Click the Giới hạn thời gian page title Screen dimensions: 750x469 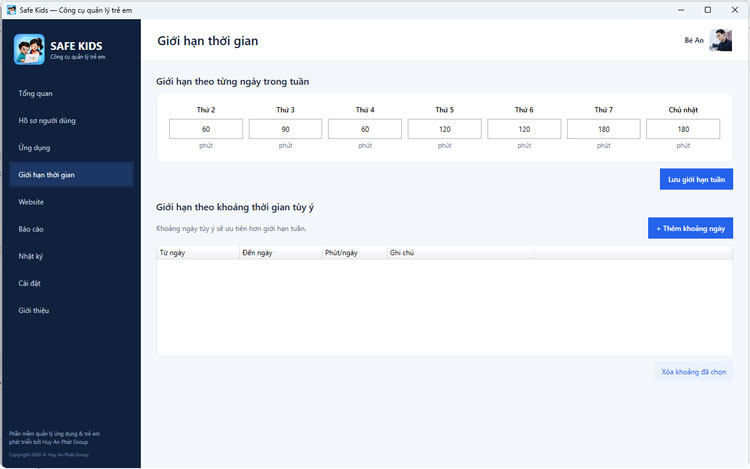tap(208, 41)
